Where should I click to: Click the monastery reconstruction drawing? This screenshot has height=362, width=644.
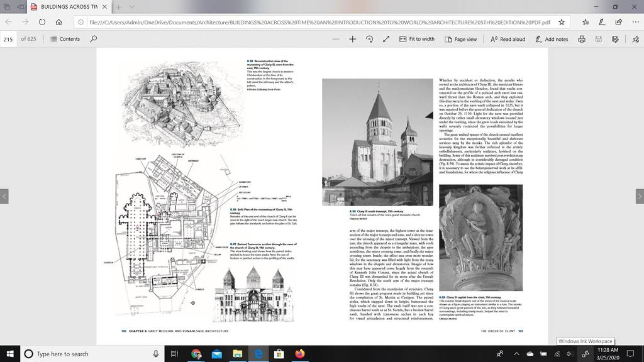coord(181,104)
